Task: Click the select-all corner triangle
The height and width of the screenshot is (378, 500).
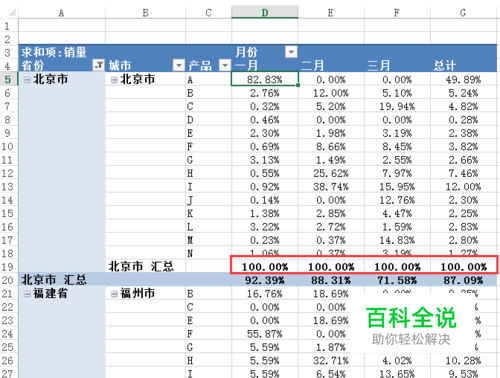Action: [12, 13]
